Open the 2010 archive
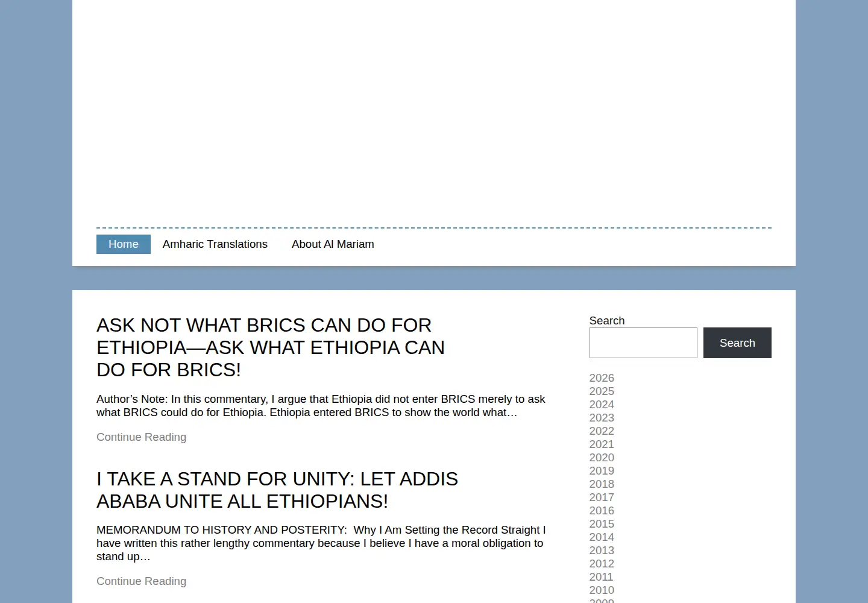The height and width of the screenshot is (603, 868). pos(602,590)
